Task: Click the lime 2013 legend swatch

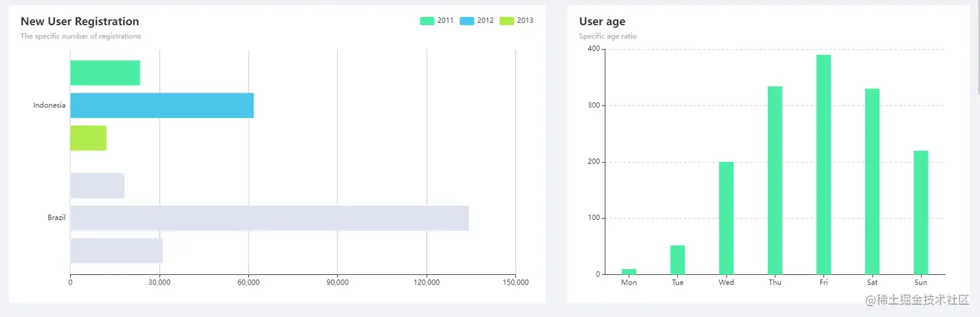Action: [506, 21]
